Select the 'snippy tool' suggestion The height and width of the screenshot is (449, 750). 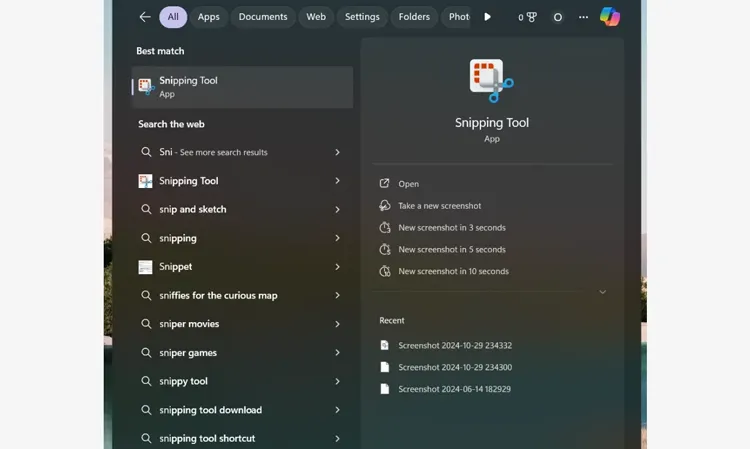[x=243, y=382]
